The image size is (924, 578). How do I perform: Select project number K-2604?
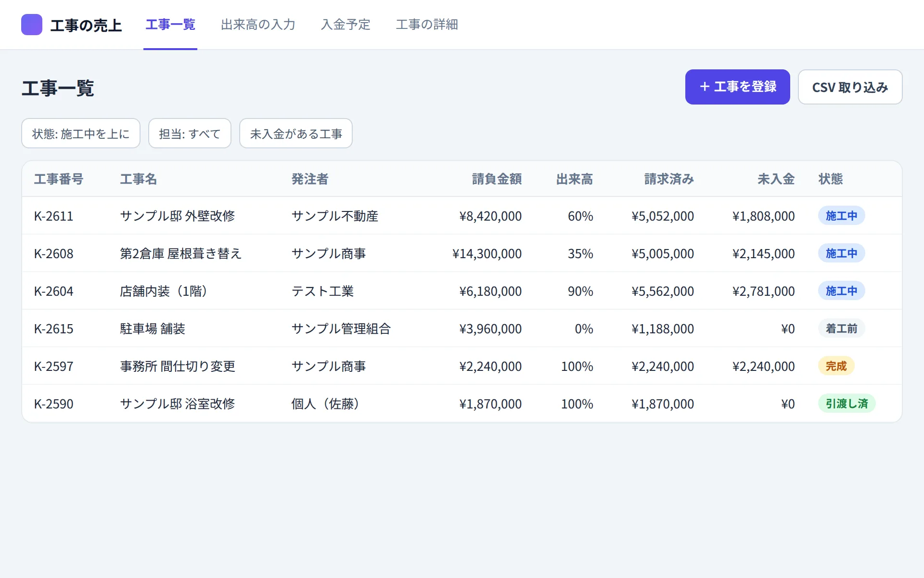pos(54,291)
